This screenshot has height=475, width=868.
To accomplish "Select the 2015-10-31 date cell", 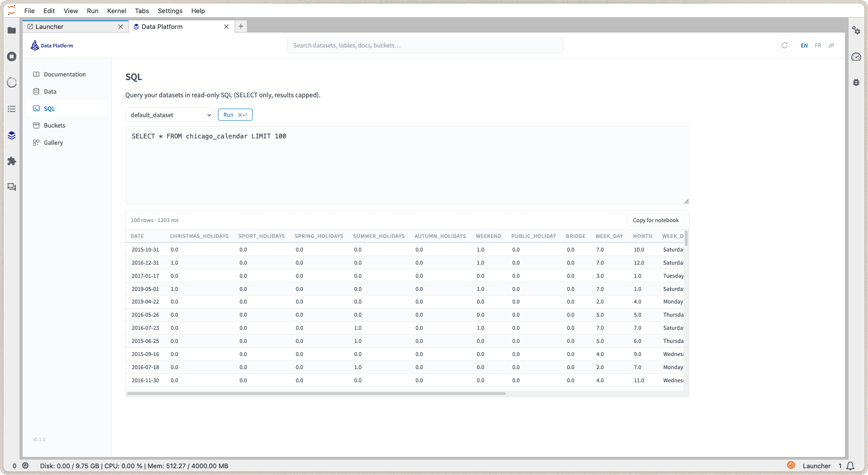I will pyautogui.click(x=145, y=250).
